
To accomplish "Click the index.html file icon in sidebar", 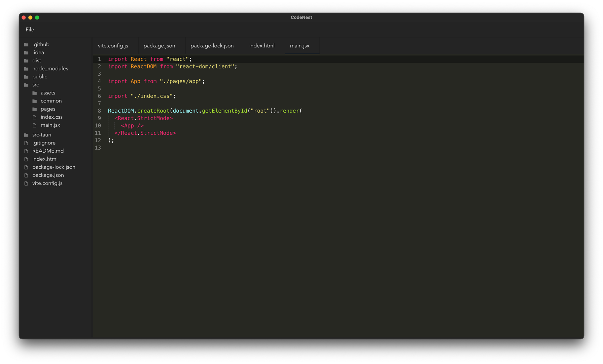I will point(26,159).
